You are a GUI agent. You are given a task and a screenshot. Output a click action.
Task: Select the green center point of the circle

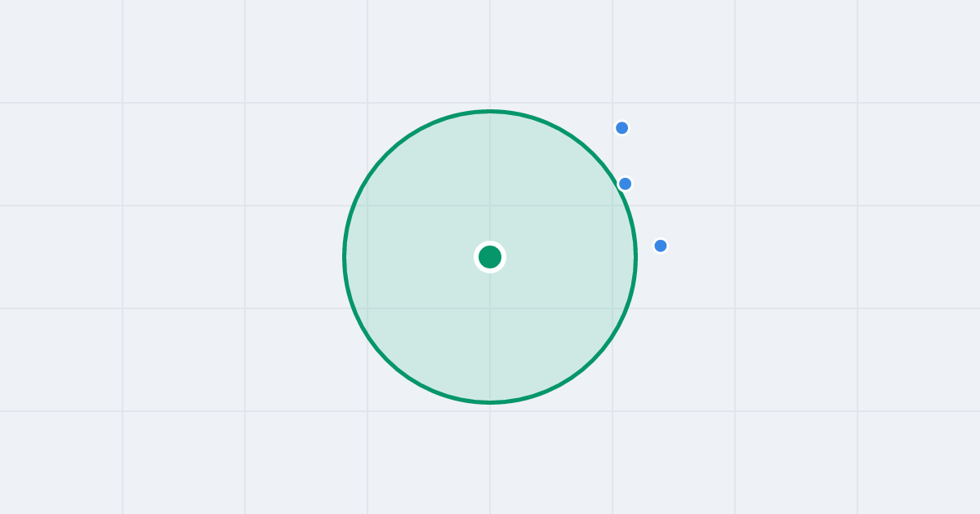tap(490, 257)
